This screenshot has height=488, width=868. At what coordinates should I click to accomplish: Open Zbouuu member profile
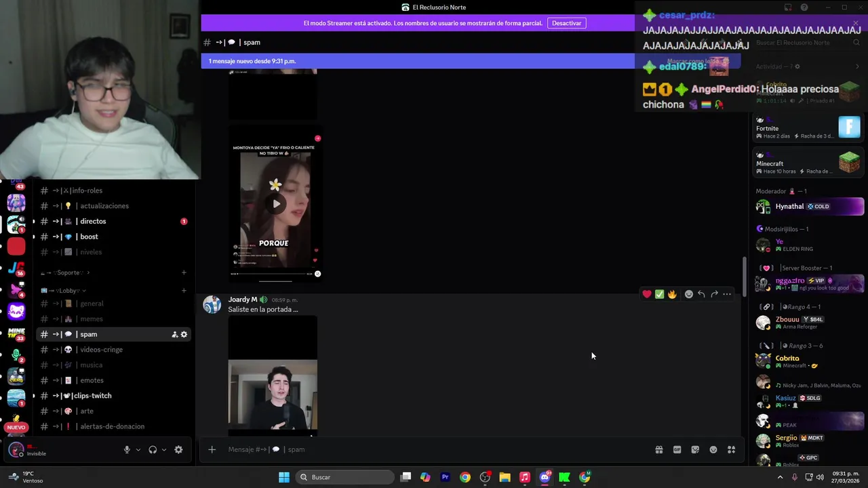(809, 323)
